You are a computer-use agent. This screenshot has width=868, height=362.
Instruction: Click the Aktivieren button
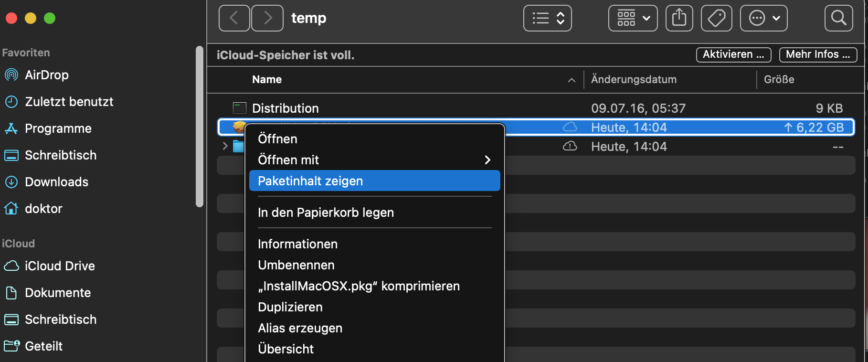click(x=733, y=54)
